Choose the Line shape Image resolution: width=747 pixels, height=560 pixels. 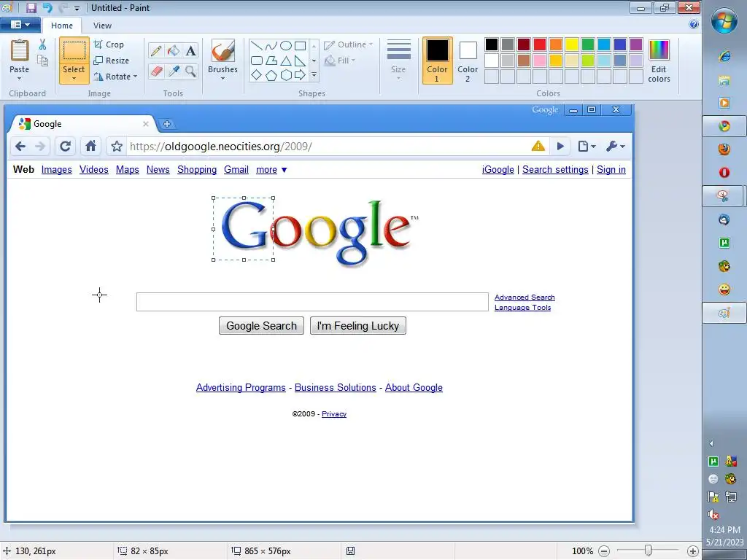pos(256,46)
